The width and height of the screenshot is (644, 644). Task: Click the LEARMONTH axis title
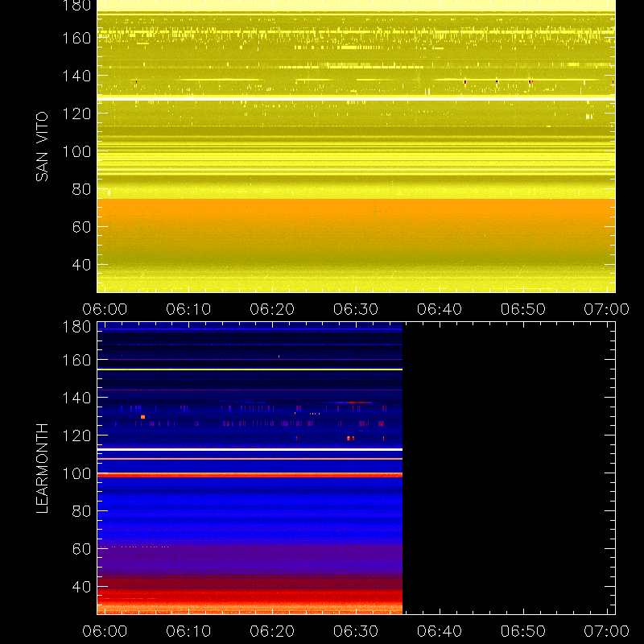pyautogui.click(x=42, y=469)
